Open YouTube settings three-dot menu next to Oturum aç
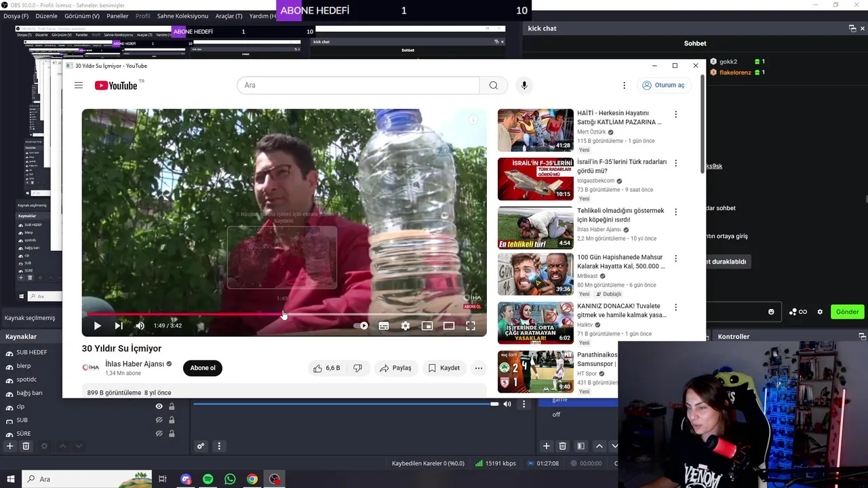The width and height of the screenshot is (868, 488). click(624, 85)
